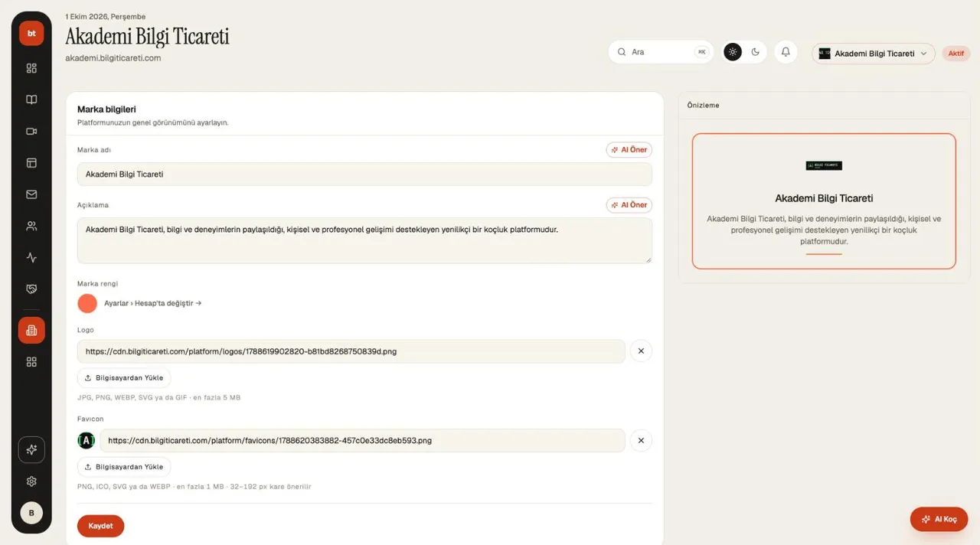Open the grid icon beneath the orange building icon
This screenshot has width=980, height=545.
point(31,362)
